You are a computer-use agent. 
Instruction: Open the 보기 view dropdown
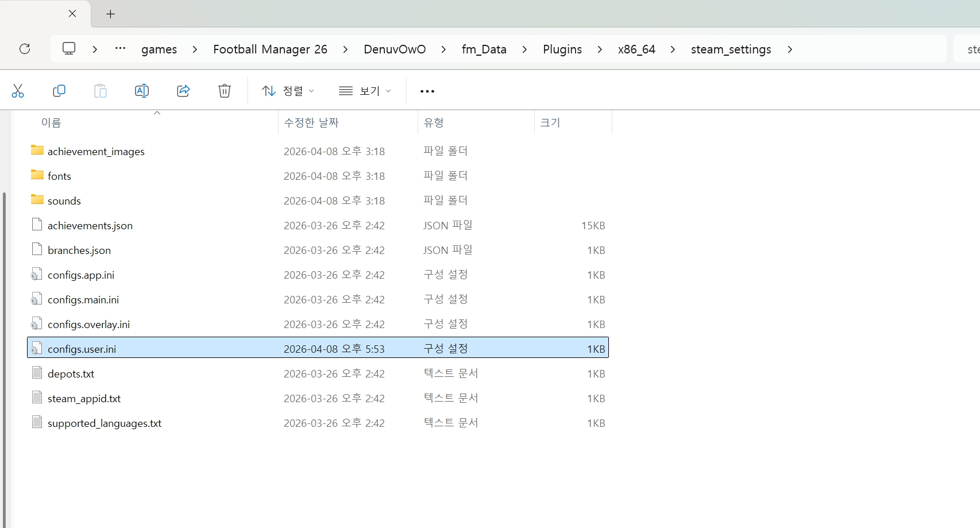coord(365,91)
